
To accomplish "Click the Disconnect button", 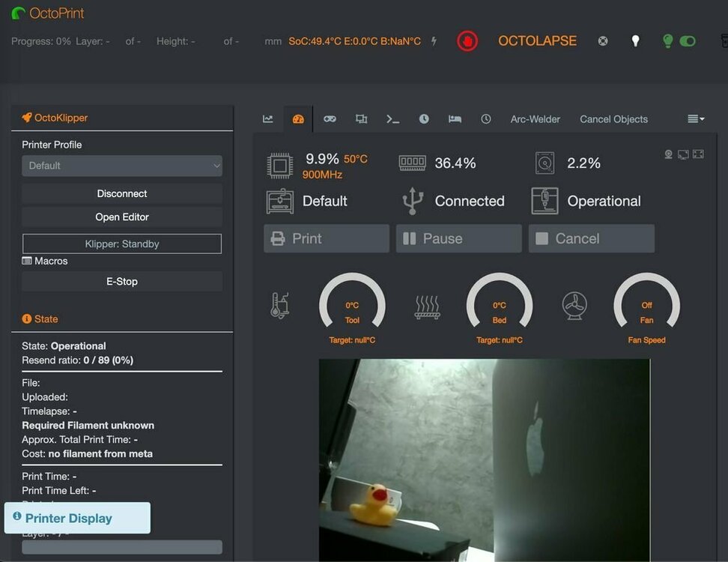I will (121, 193).
